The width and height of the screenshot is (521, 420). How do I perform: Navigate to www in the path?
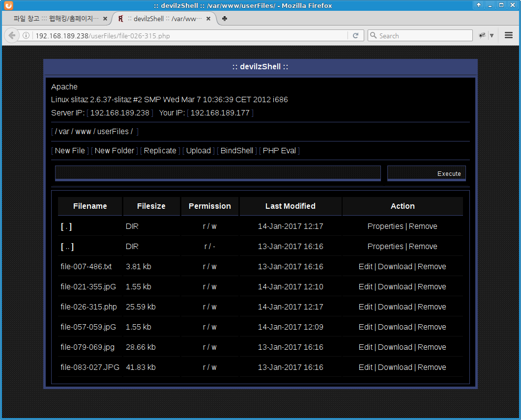(83, 132)
